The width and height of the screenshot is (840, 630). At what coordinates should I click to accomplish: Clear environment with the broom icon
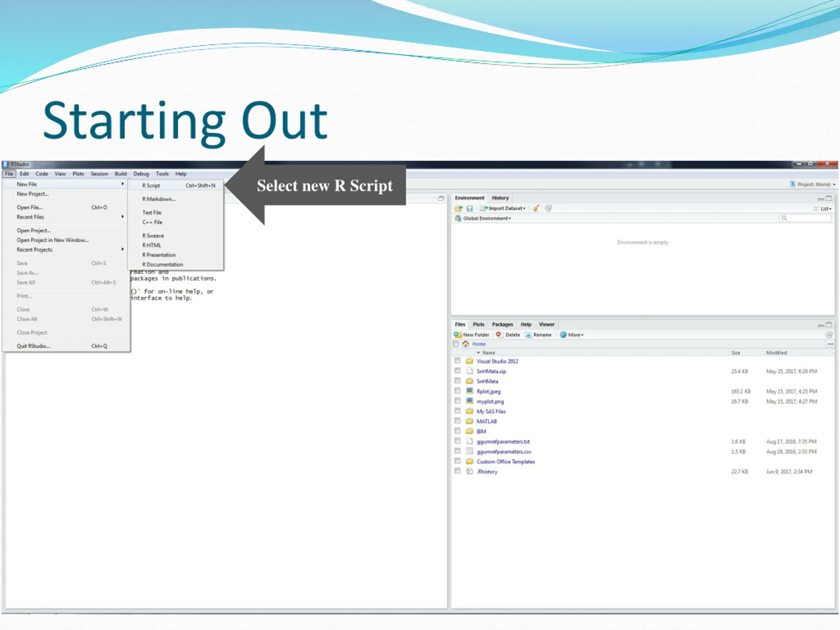click(535, 208)
